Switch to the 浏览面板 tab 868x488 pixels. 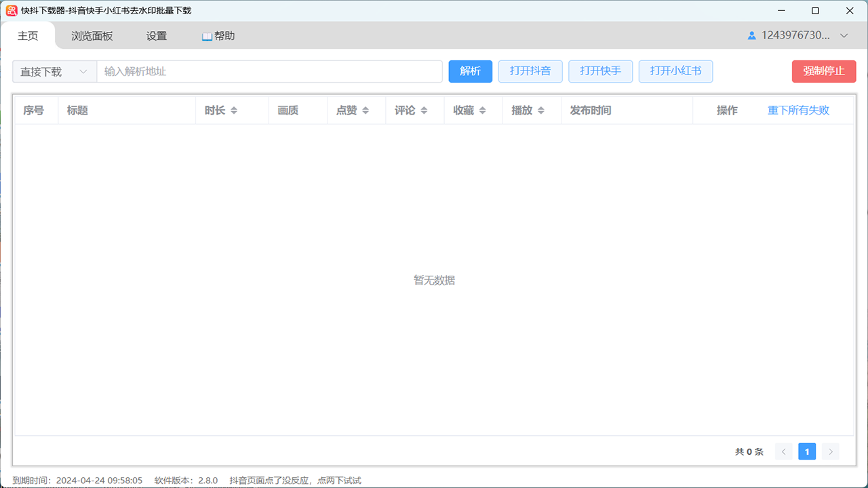[x=92, y=35]
